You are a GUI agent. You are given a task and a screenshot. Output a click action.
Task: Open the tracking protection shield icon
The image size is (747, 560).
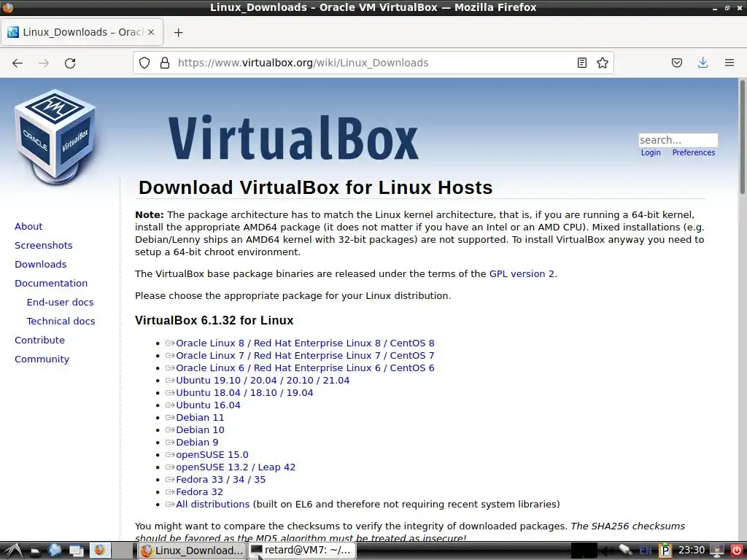[x=144, y=63]
